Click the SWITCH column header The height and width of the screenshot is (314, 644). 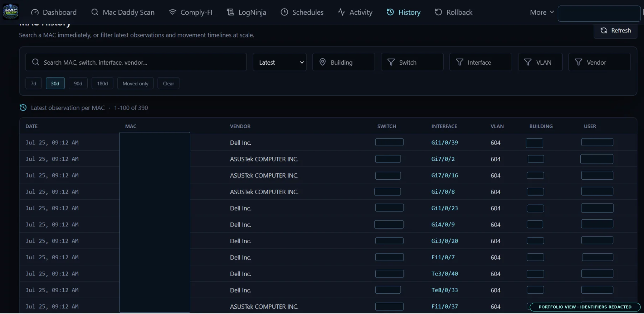coord(387,126)
